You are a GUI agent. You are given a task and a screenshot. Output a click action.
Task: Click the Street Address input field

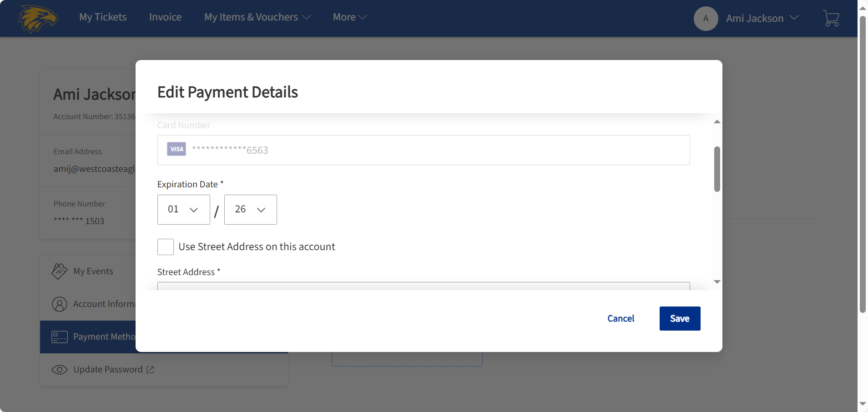[423, 287]
